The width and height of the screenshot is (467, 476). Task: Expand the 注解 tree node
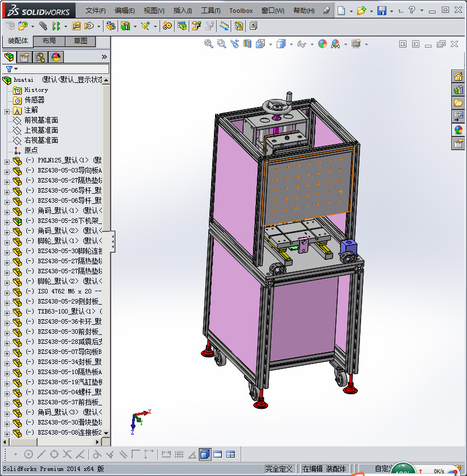point(7,111)
